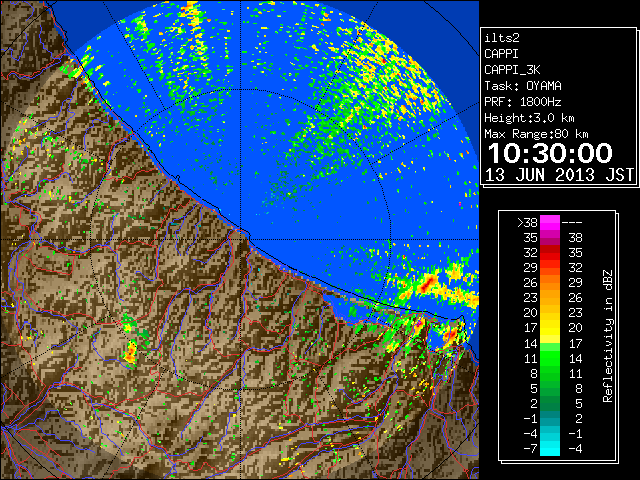640x480 pixels.
Task: Click the Reflectivity in dBZ axis label
Action: pyautogui.click(x=608, y=336)
